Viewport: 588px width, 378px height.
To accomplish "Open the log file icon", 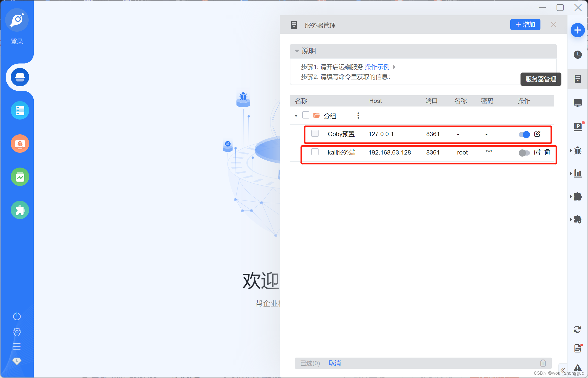I will pos(578,348).
